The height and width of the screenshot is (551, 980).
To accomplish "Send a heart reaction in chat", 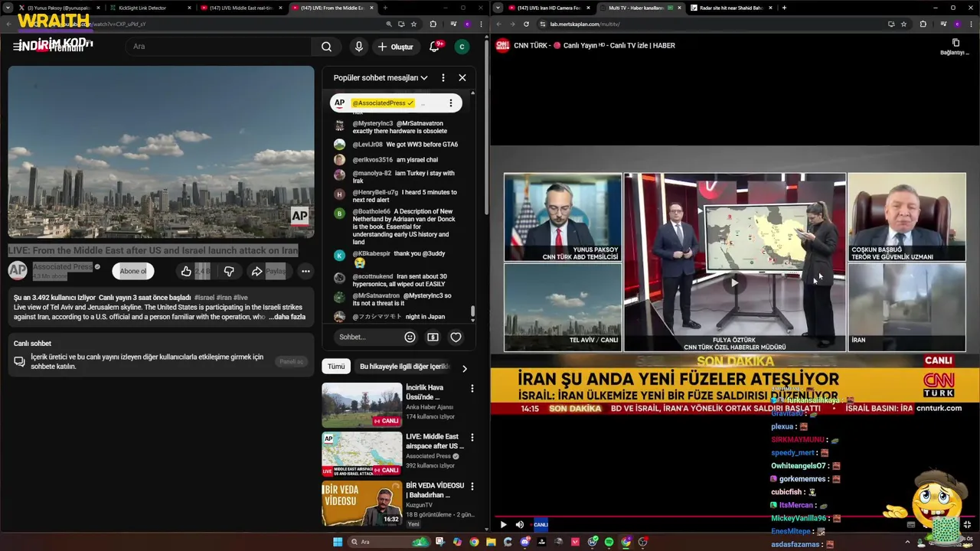I will 456,337.
